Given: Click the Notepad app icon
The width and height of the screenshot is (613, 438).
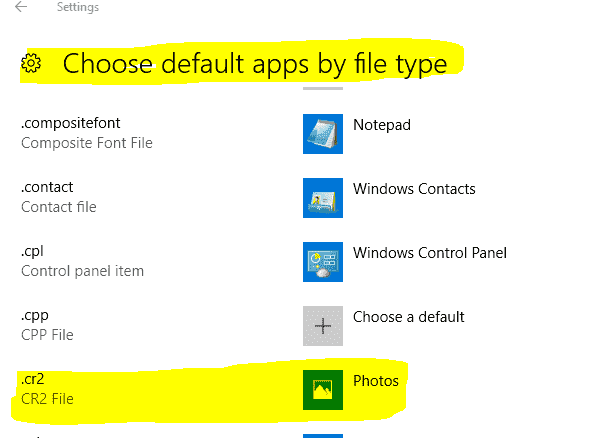Looking at the screenshot, I should (x=323, y=134).
